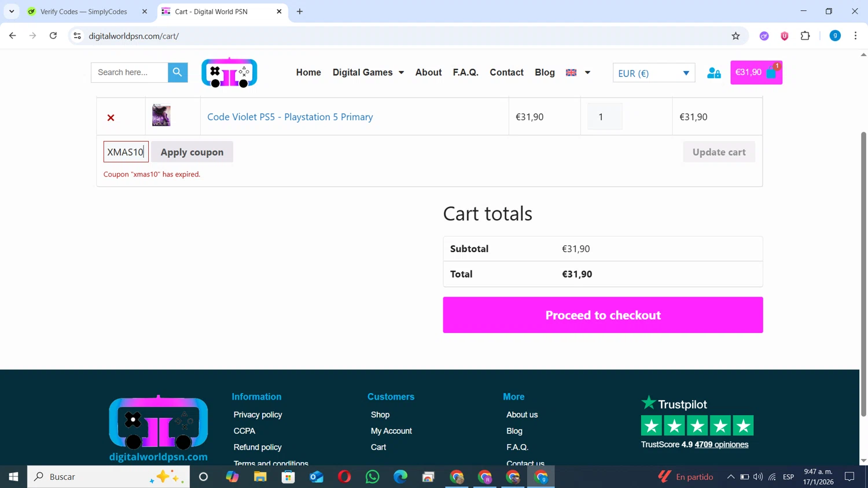View site information icon in address bar
868x488 pixels.
(x=77, y=36)
